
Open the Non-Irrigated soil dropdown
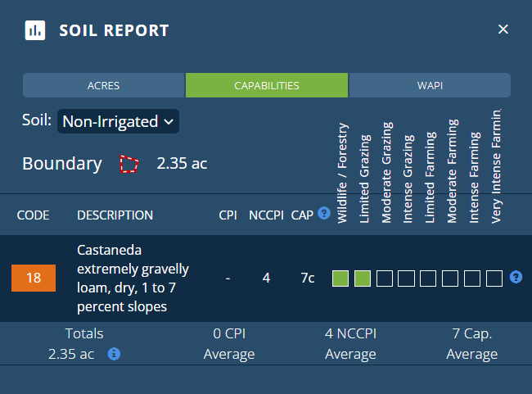[x=118, y=121]
